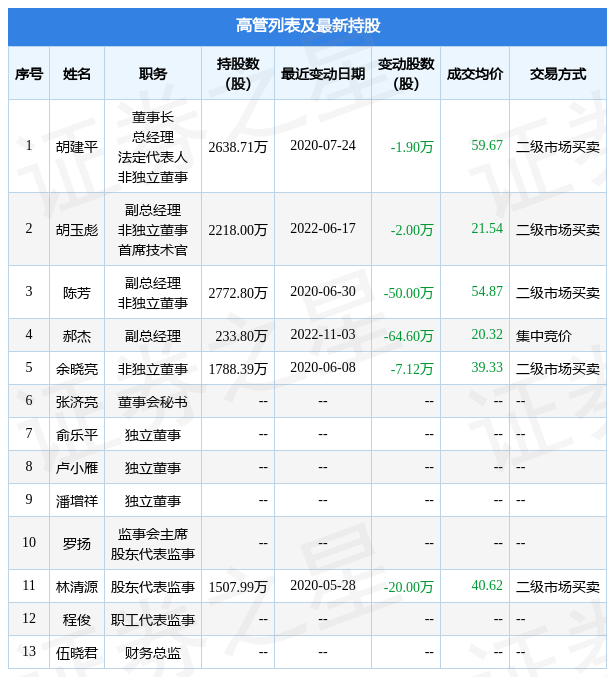The height and width of the screenshot is (677, 607).
Task: Select the name 陈芳
Action: tap(77, 293)
